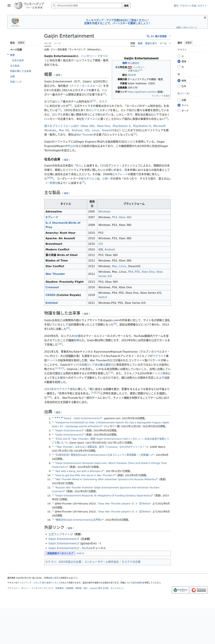
Task: Open category 2002年設立の企業
Action: pos(70,562)
